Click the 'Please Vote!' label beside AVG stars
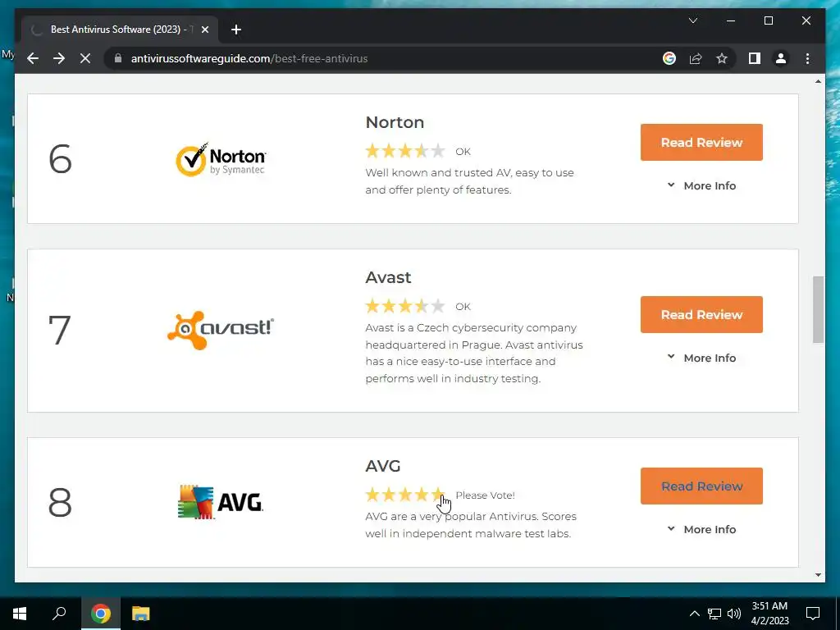Viewport: 840px width, 630px height. (x=485, y=495)
